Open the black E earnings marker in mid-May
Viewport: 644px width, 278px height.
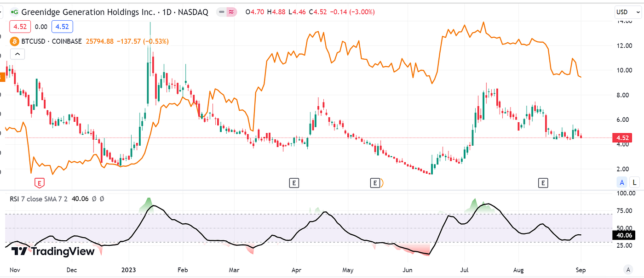pos(375,183)
